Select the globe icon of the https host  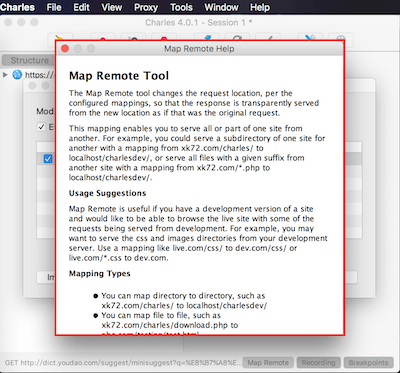tap(17, 74)
